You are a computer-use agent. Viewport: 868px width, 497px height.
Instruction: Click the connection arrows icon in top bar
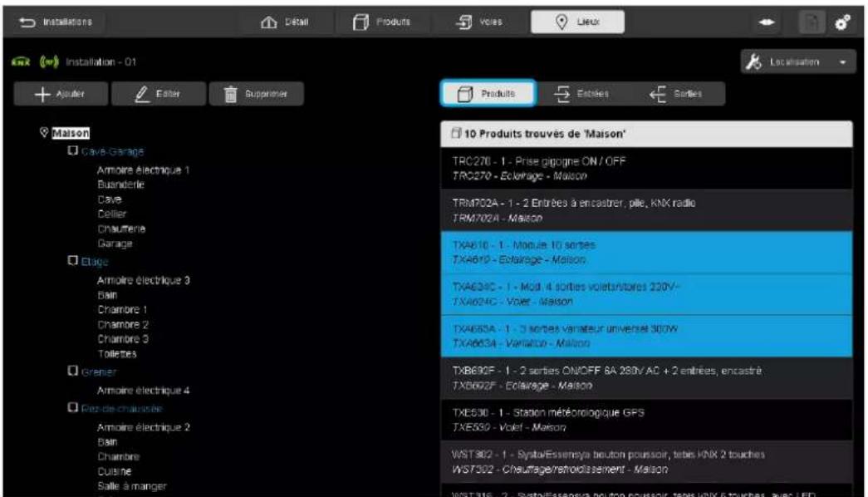coord(766,22)
